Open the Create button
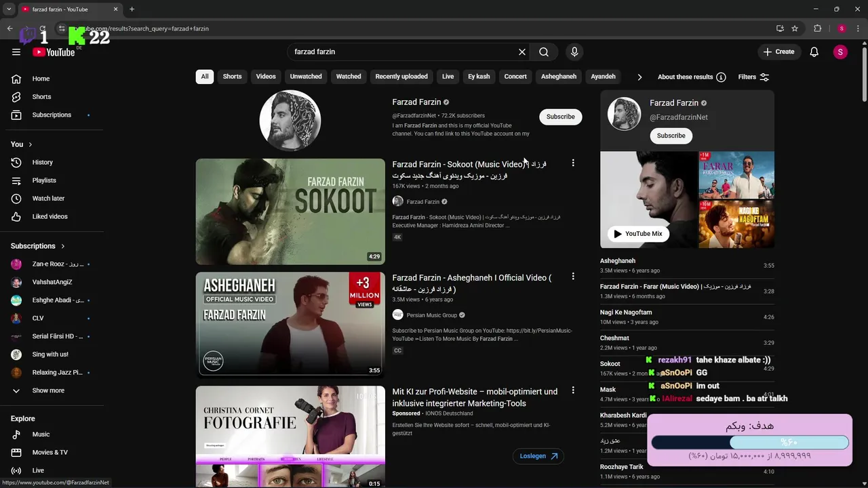The image size is (868, 488). coord(778,52)
